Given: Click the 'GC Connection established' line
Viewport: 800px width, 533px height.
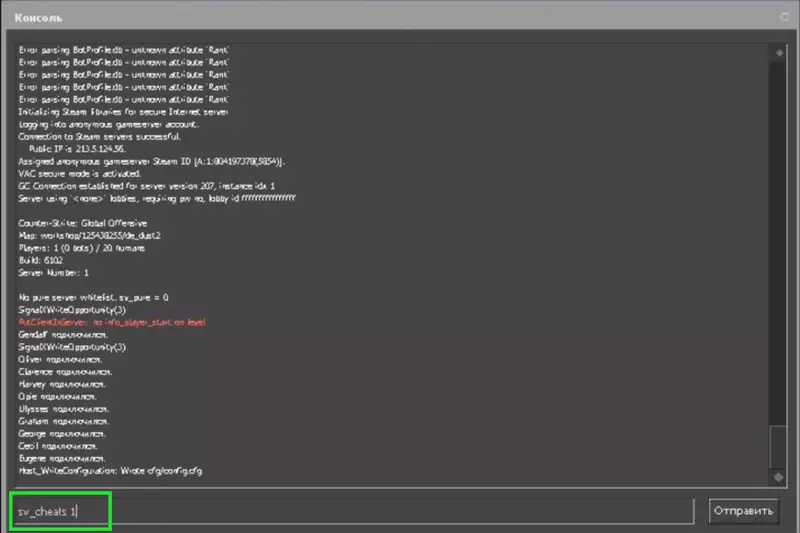Looking at the screenshot, I should [x=147, y=186].
